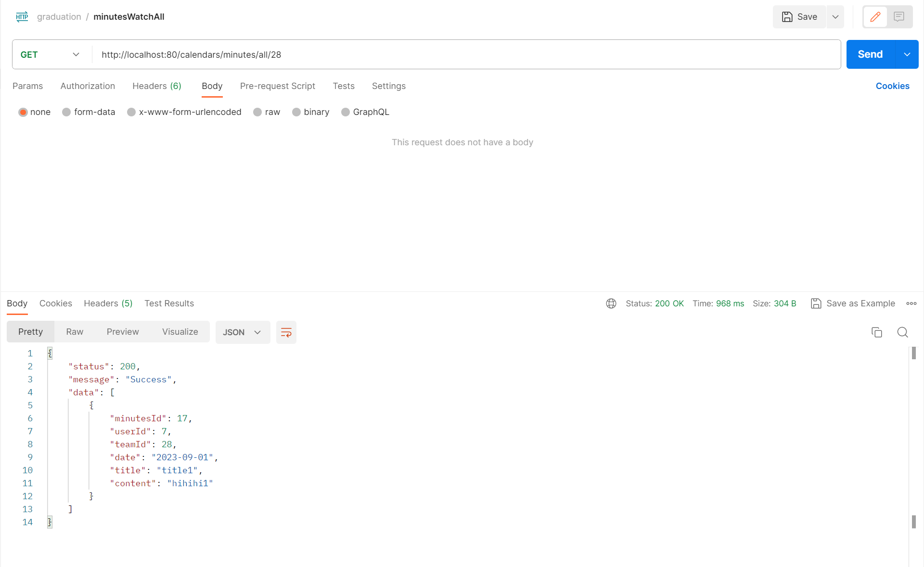Select the form-data body type

pos(89,112)
